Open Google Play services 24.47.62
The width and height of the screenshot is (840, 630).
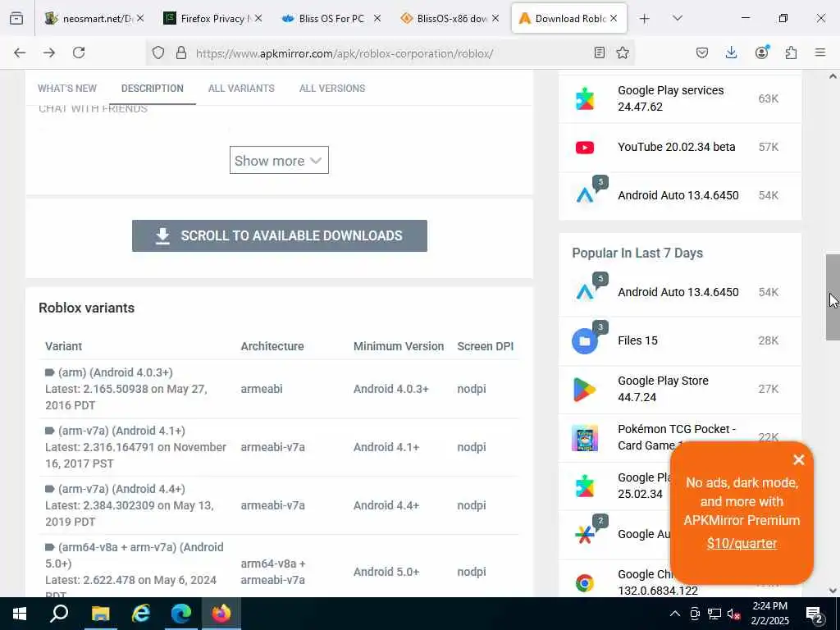tap(671, 98)
